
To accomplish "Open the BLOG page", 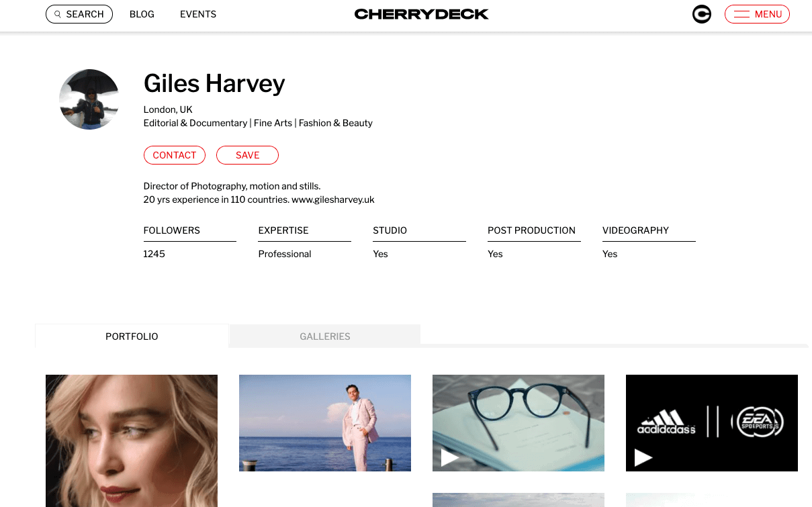I will point(142,14).
